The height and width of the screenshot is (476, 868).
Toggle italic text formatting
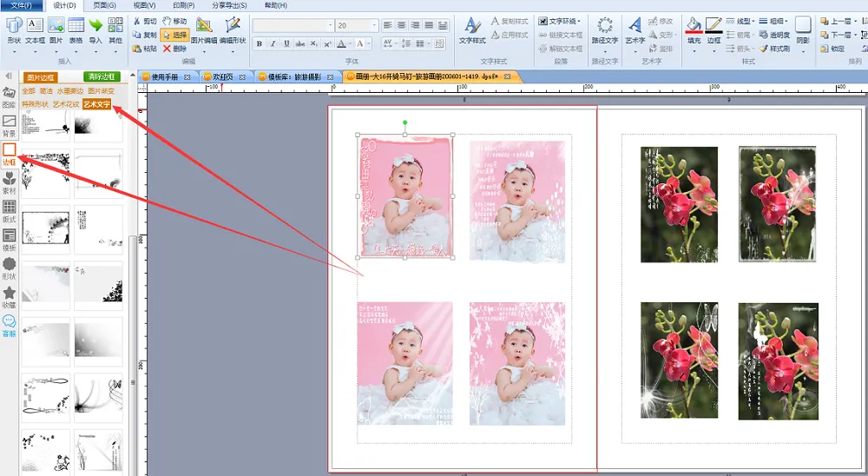(273, 43)
